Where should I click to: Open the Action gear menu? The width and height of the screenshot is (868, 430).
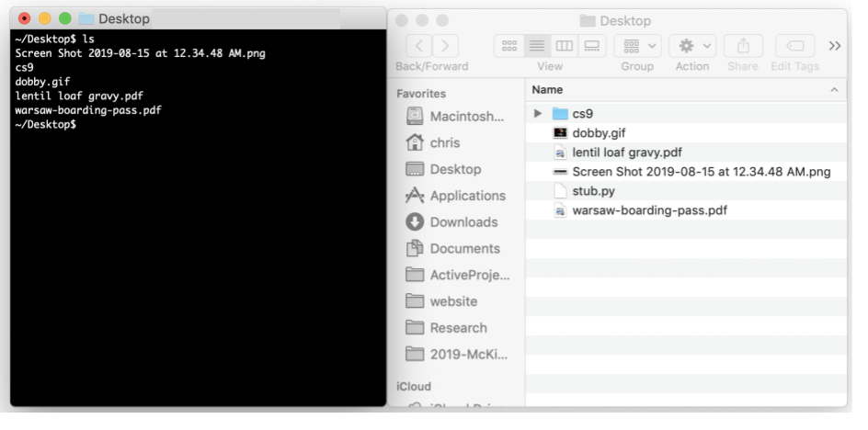click(x=692, y=46)
